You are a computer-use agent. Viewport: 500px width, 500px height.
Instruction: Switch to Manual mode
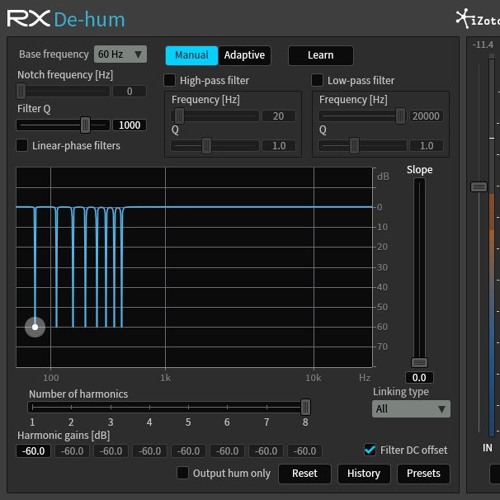point(192,55)
